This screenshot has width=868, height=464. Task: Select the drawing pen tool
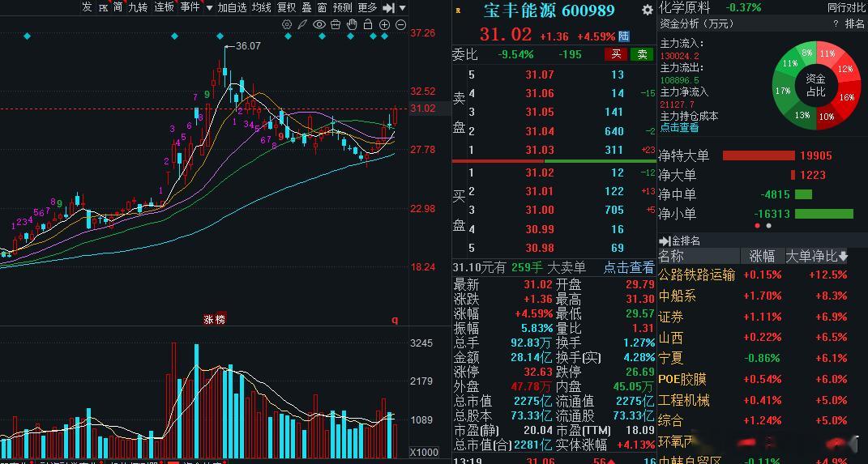tap(302, 24)
